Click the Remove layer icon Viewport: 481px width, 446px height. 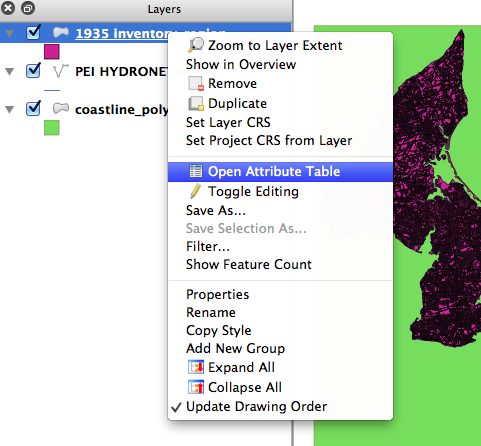tap(196, 83)
